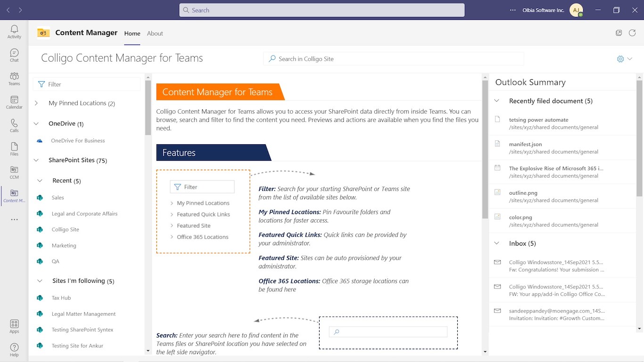Screen dimensions: 644x362
Task: Collapse the Recent sites group
Action: (41, 181)
